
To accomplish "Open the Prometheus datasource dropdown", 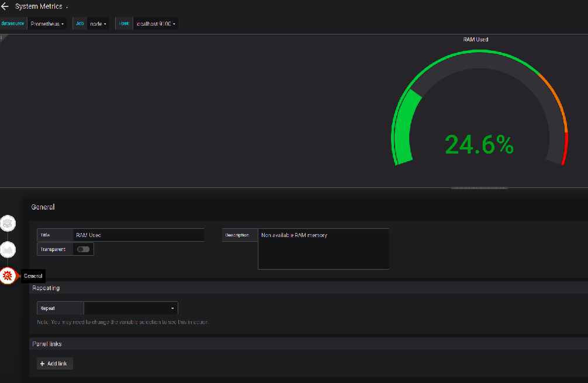I will pyautogui.click(x=47, y=23).
